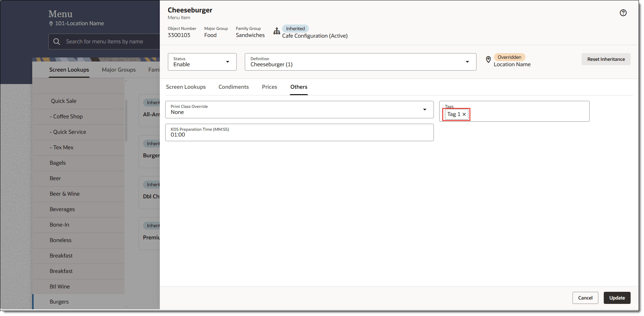The image size is (644, 316).
Task: Open the Condiments tab
Action: [233, 87]
